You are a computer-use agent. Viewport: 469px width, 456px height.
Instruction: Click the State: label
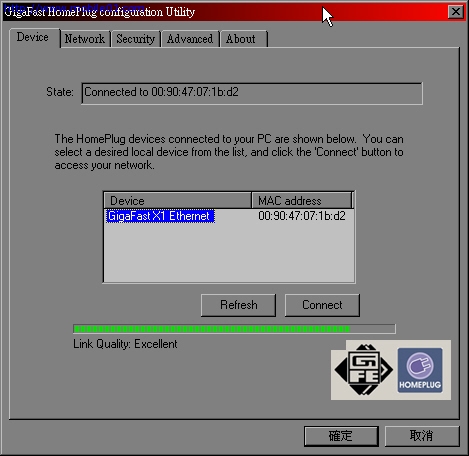pos(60,92)
